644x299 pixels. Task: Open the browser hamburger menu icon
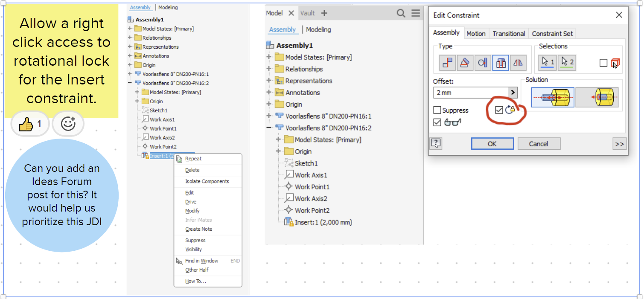pos(416,13)
